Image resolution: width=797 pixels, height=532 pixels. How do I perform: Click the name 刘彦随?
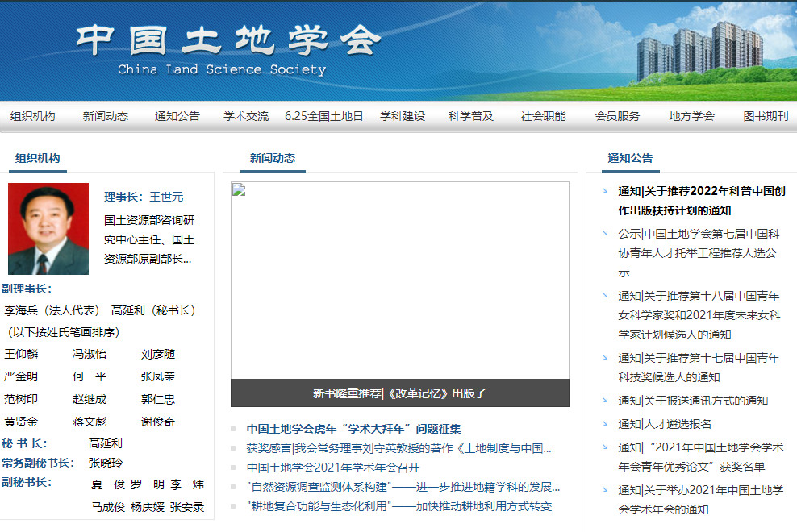158,354
